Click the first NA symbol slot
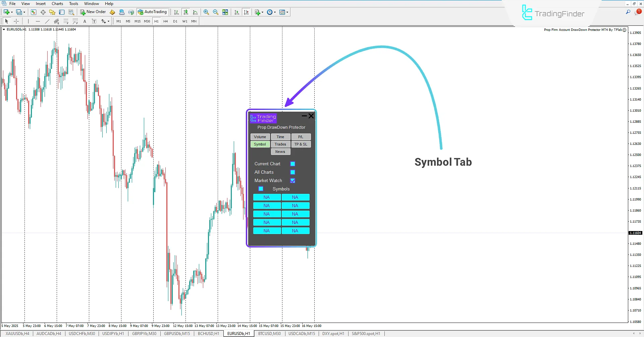This screenshot has height=337, width=644. [x=267, y=197]
